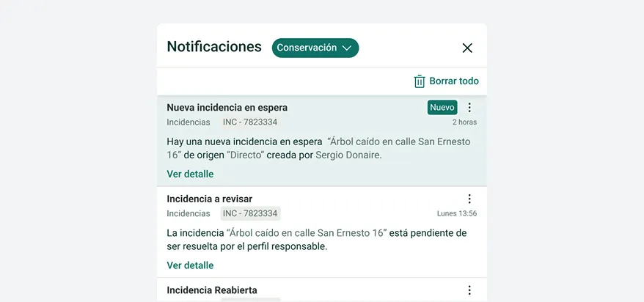Image resolution: width=644 pixels, height=302 pixels.
Task: Click the quoted "Directo" origin text
Action: pyautogui.click(x=245, y=156)
